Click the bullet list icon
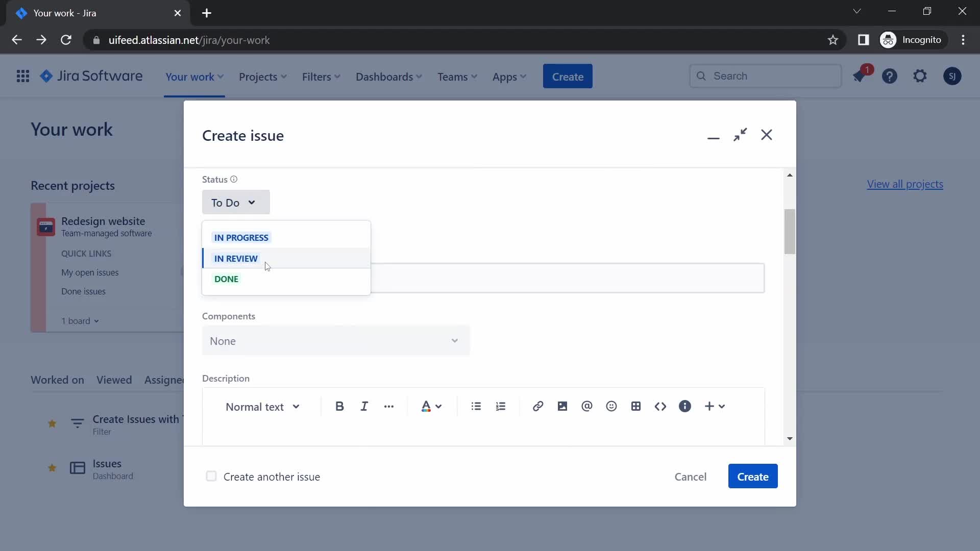This screenshot has height=551, width=980. click(476, 406)
